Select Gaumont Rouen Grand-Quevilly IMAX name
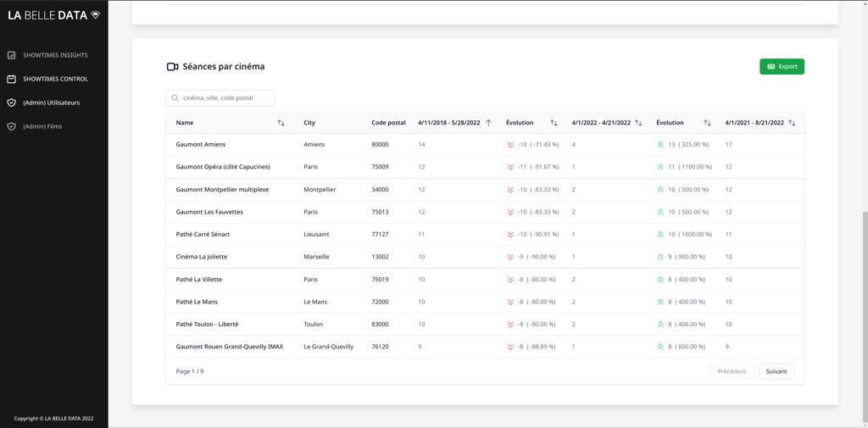This screenshot has height=428, width=868. 229,347
